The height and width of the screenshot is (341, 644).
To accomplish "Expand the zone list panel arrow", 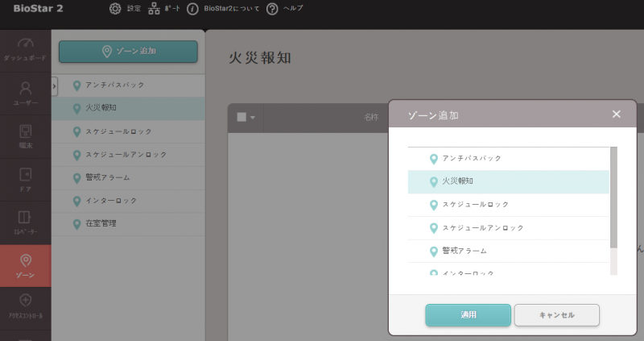I will point(55,84).
